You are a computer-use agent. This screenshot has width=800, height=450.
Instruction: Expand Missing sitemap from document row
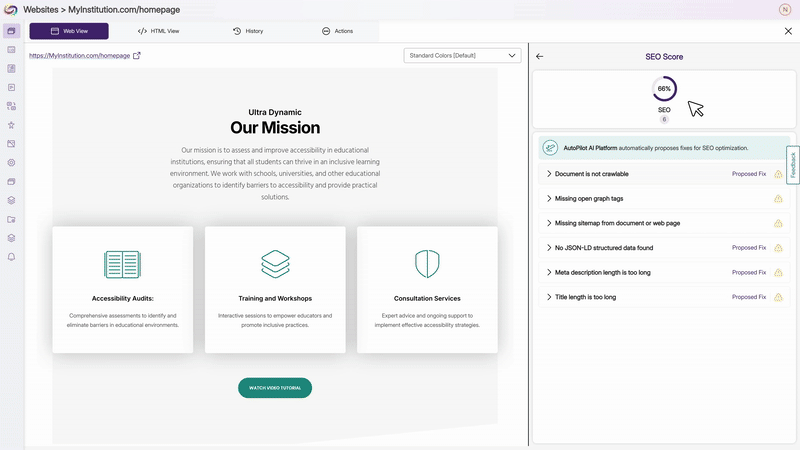550,223
